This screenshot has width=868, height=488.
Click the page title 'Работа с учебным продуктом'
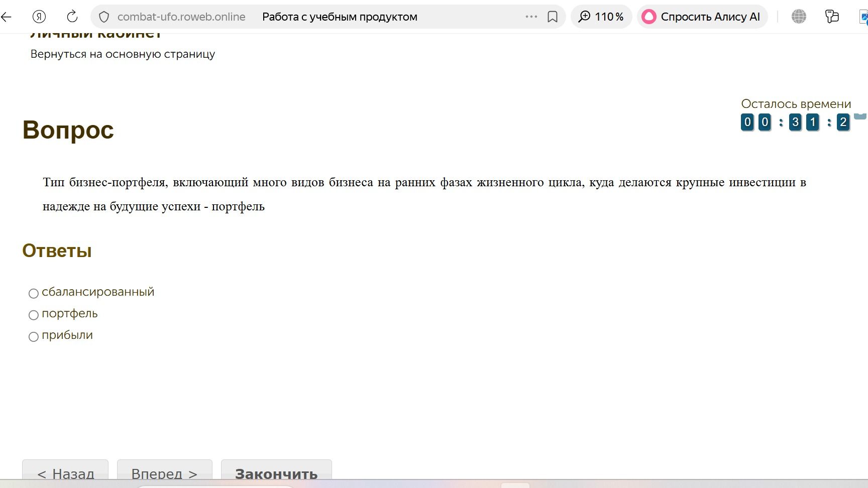tap(340, 17)
